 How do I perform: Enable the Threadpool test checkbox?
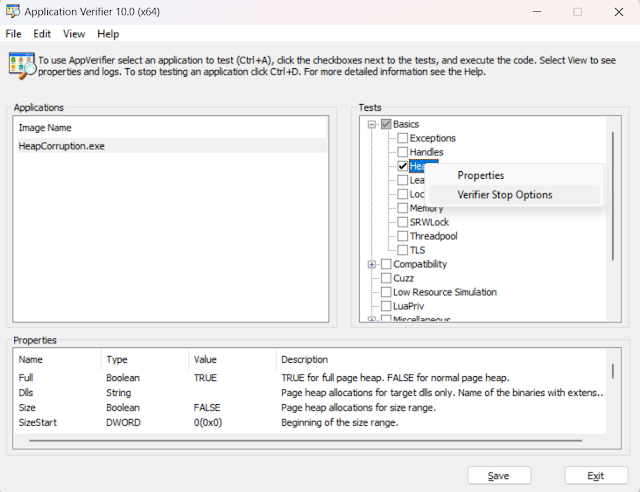coord(402,236)
